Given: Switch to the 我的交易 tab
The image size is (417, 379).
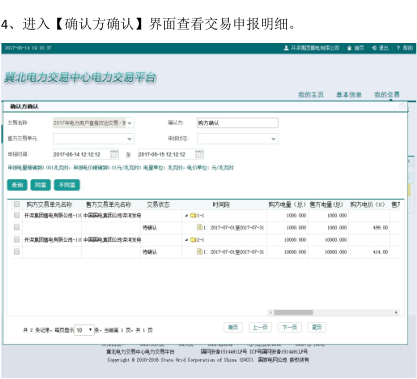Looking at the screenshot, I should point(387,95).
